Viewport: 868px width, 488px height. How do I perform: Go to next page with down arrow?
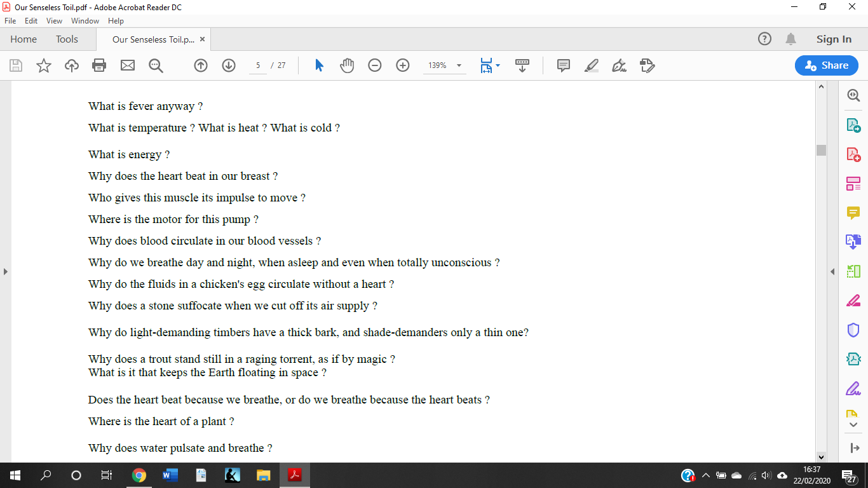[229, 65]
